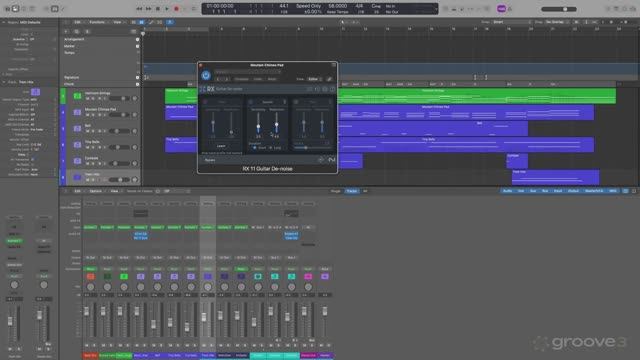
Task: Toggle the plugin power button in RX window
Action: click(206, 75)
